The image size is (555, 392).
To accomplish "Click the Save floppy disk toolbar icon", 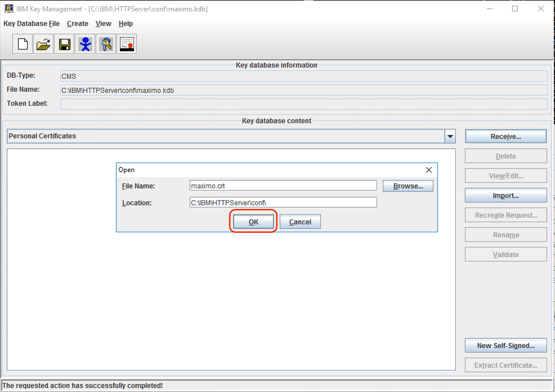I will point(64,44).
